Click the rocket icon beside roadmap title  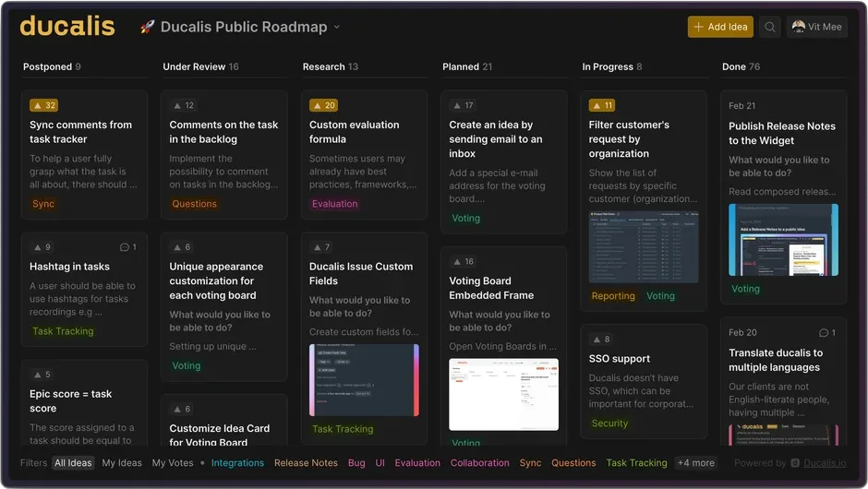click(147, 27)
